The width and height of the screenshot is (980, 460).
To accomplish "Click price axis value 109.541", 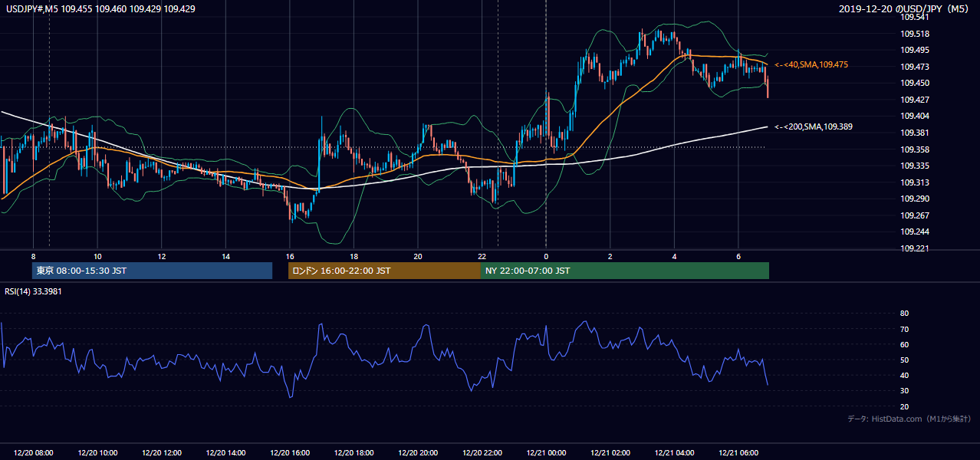I will pyautogui.click(x=914, y=17).
